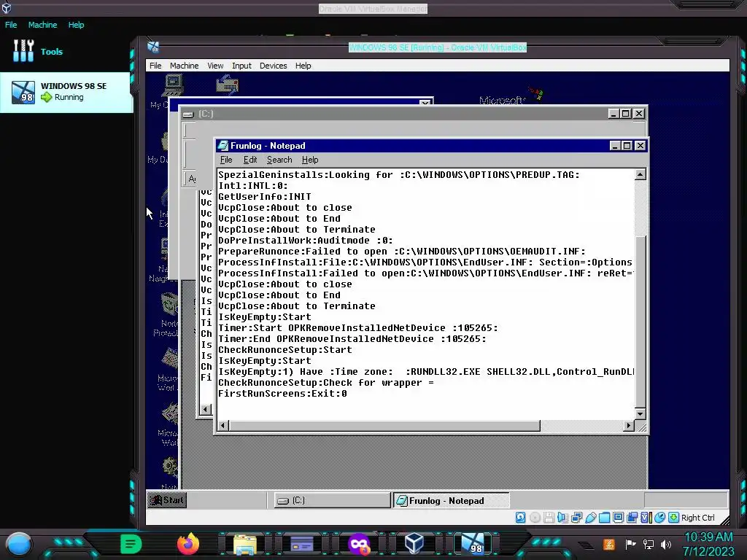This screenshot has width=747, height=560.
Task: Maximize the (C:) window
Action: pos(626,114)
